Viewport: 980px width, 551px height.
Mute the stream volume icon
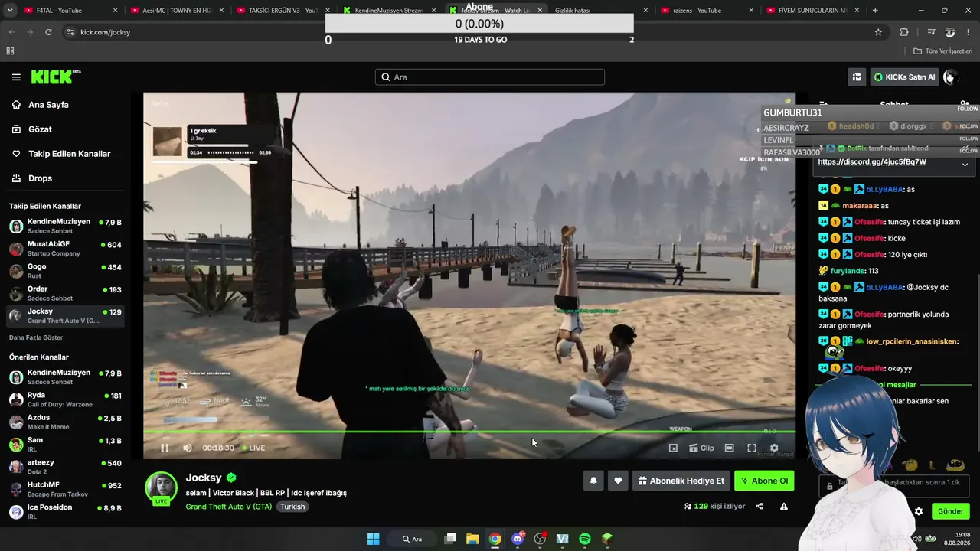(188, 448)
